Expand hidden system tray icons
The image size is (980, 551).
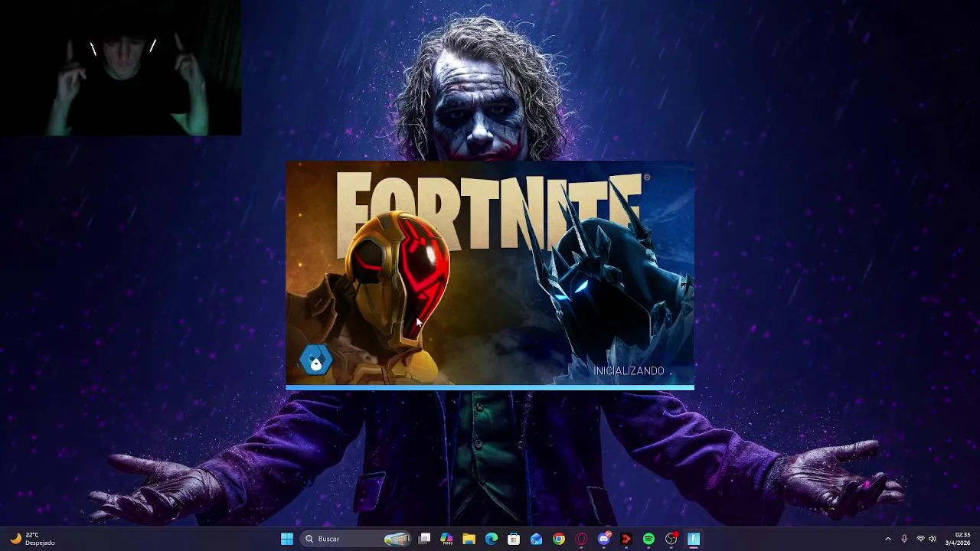[x=888, y=539]
